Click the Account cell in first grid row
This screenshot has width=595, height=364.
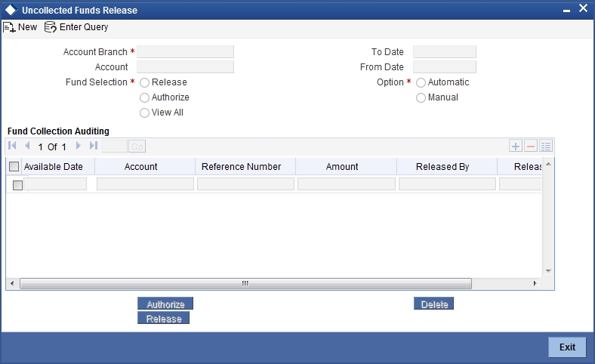[145, 184]
